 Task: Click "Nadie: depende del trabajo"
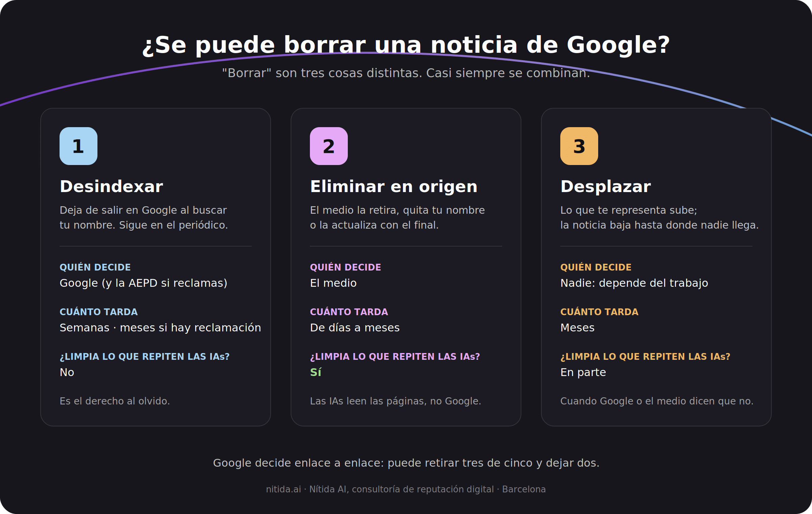[634, 283]
